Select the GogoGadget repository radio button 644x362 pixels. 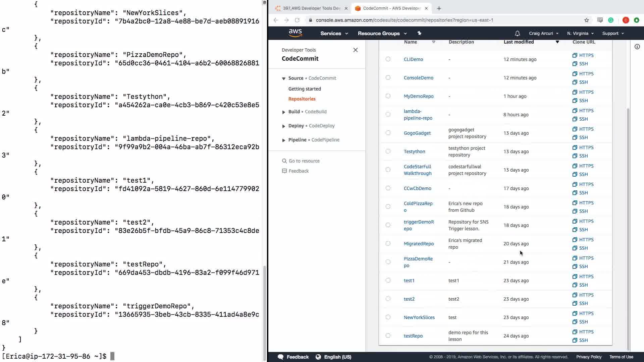point(388,133)
